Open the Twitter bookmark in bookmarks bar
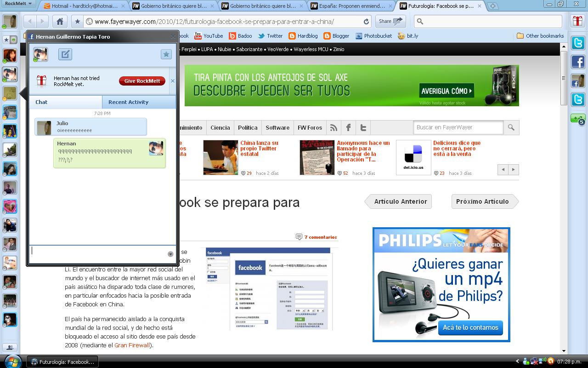This screenshot has width=588, height=368. [270, 36]
